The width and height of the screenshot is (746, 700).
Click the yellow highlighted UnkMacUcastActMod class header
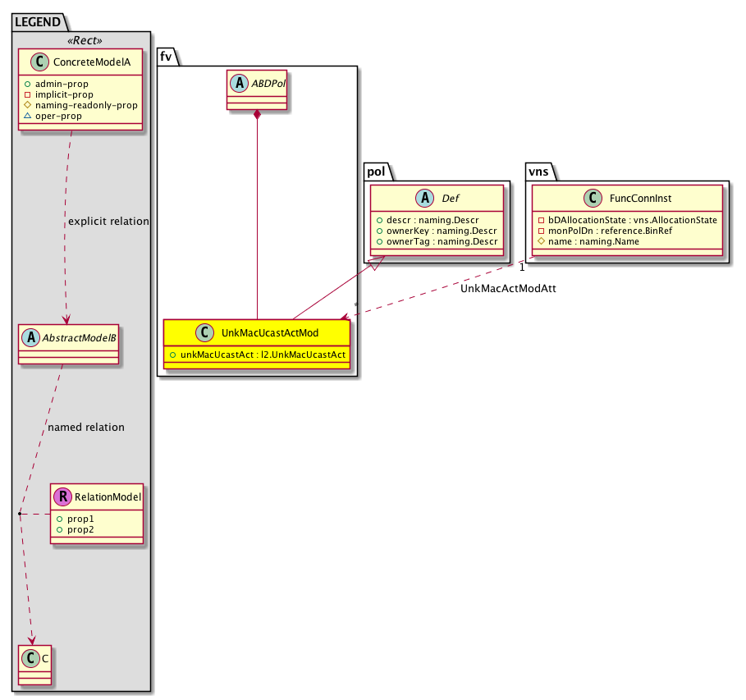click(258, 332)
